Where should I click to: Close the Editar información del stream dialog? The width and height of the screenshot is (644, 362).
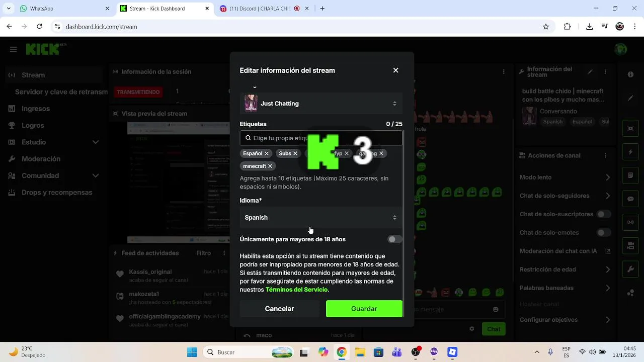(396, 70)
